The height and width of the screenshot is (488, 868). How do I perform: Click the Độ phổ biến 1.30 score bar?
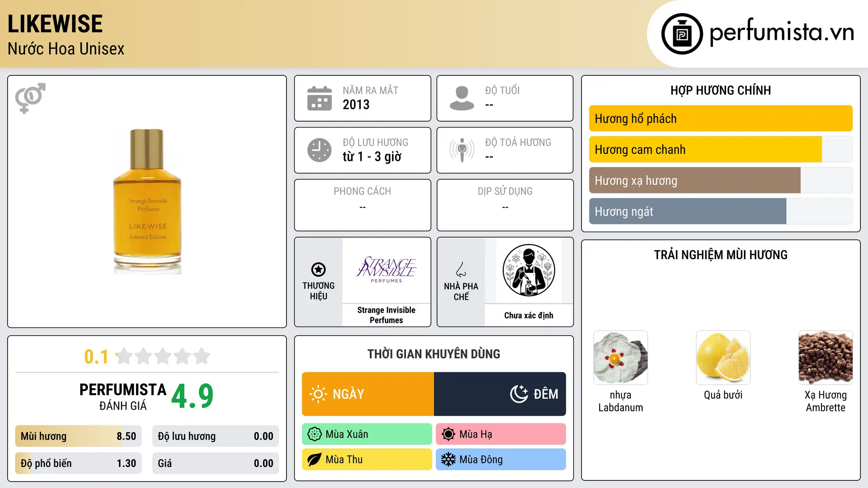pos(78,463)
